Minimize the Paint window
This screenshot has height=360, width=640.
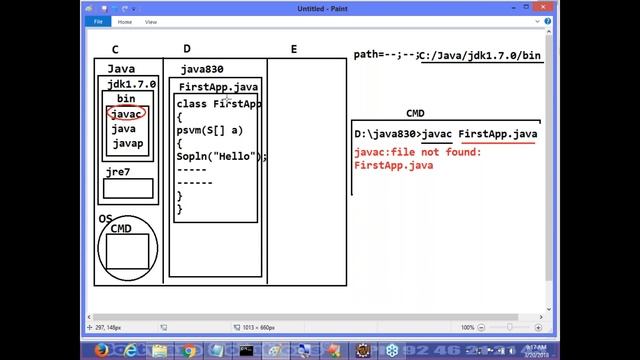point(513,8)
